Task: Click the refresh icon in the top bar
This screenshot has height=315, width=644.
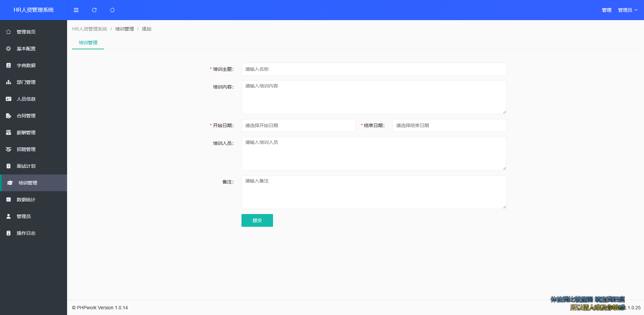Action: coord(94,10)
